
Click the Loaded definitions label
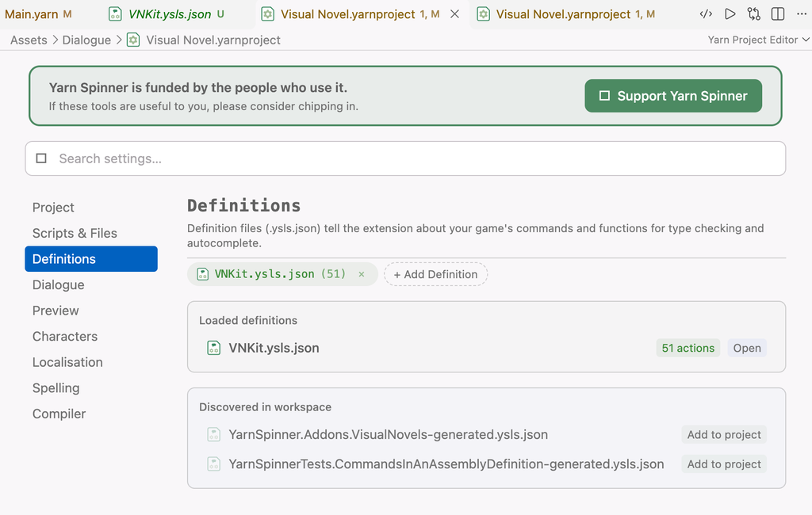pyautogui.click(x=248, y=320)
